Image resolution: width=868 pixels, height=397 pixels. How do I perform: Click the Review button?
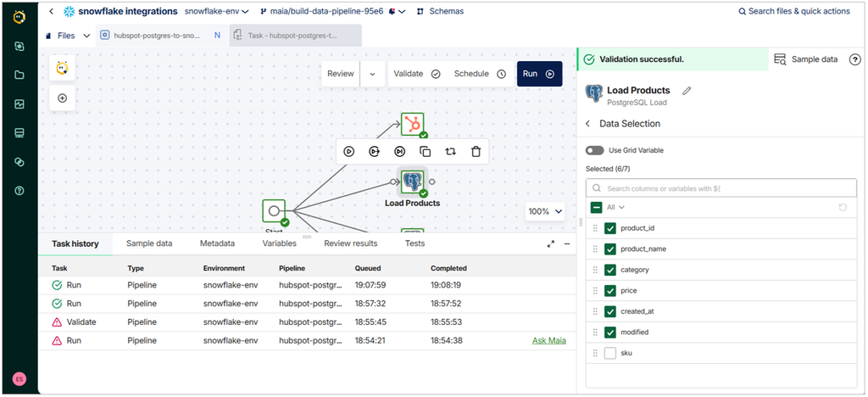341,74
